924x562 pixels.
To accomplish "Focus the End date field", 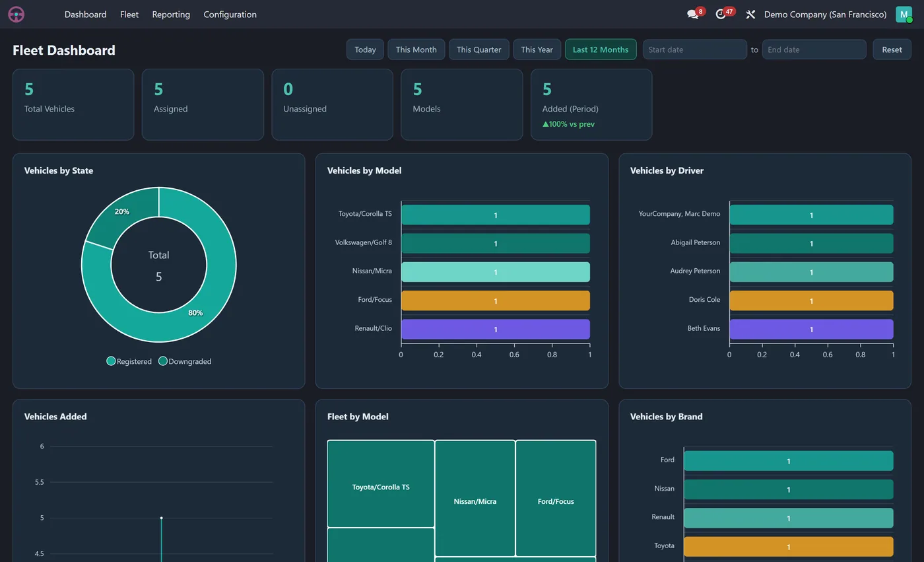I will (x=814, y=50).
